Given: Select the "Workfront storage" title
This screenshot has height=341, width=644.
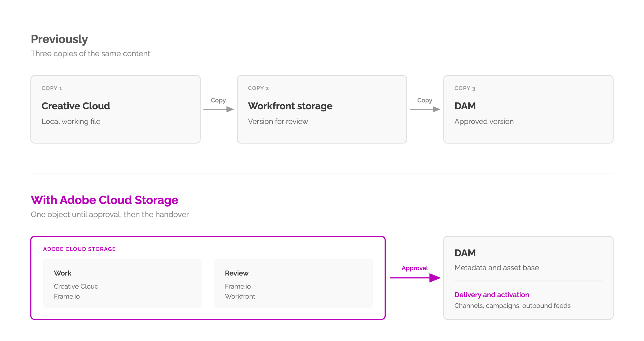Looking at the screenshot, I should [290, 106].
